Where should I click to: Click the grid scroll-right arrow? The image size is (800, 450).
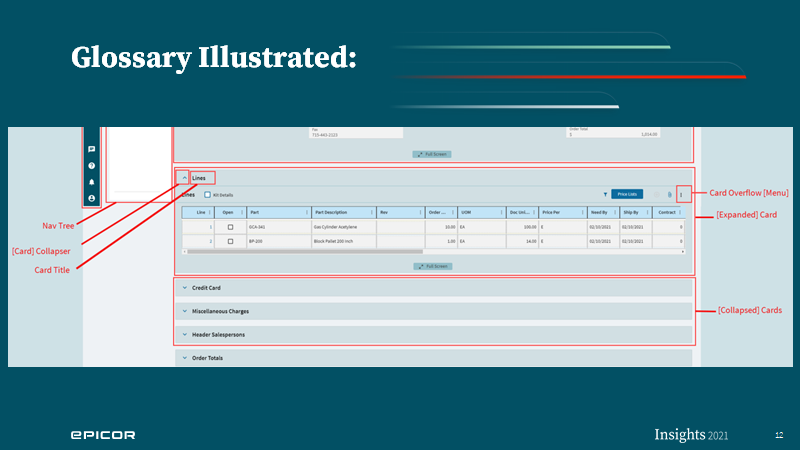point(683,252)
